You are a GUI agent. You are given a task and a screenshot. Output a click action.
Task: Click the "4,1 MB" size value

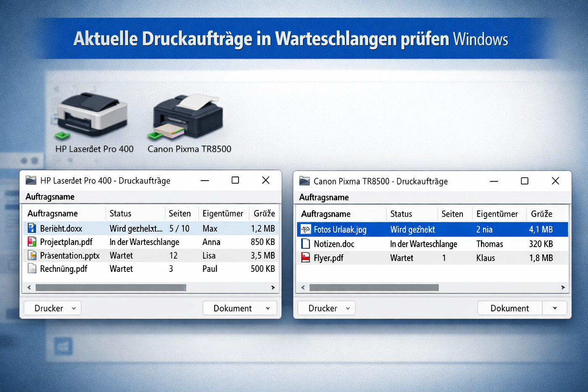pyautogui.click(x=541, y=229)
